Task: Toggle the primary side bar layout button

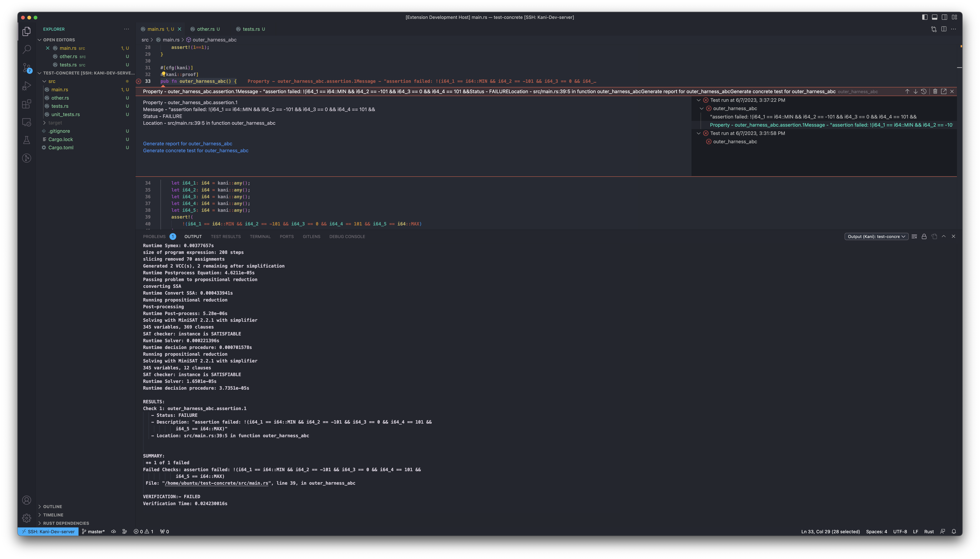Action: pyautogui.click(x=925, y=17)
